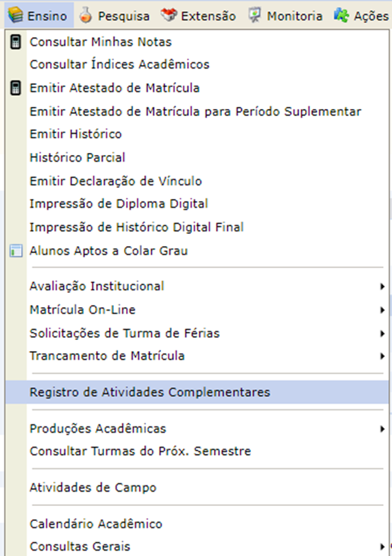392x556 pixels.
Task: Click the puzzle icon beside Ações
Action: [341, 15]
